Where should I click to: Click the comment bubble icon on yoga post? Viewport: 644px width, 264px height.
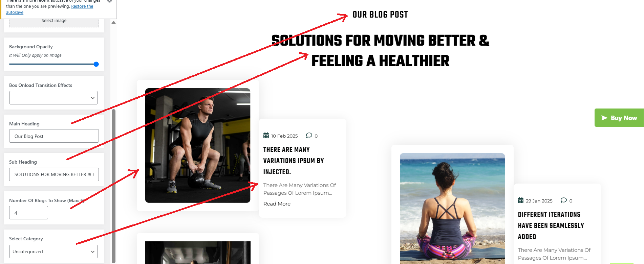563,200
